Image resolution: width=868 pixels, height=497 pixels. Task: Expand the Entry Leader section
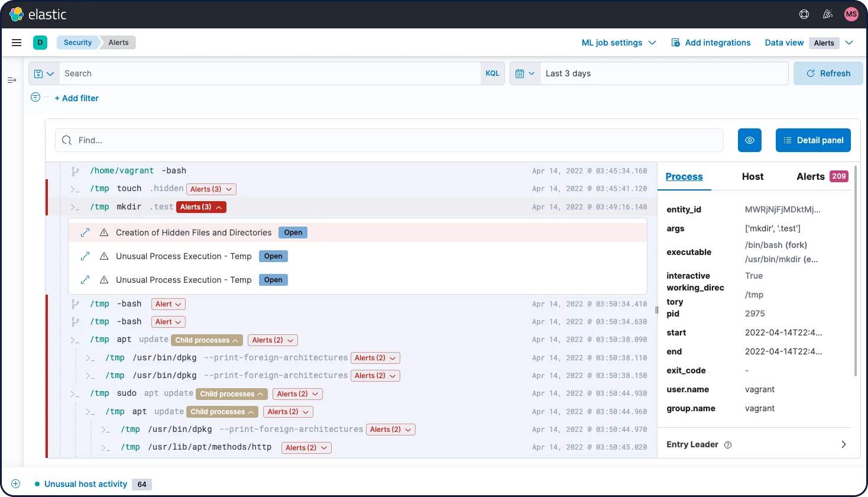click(x=843, y=444)
